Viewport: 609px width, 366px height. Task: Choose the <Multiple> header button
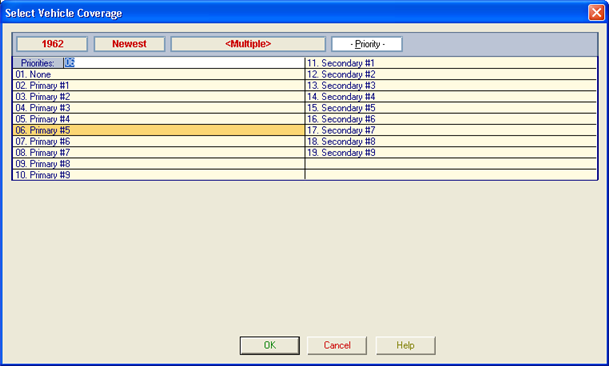pyautogui.click(x=248, y=44)
